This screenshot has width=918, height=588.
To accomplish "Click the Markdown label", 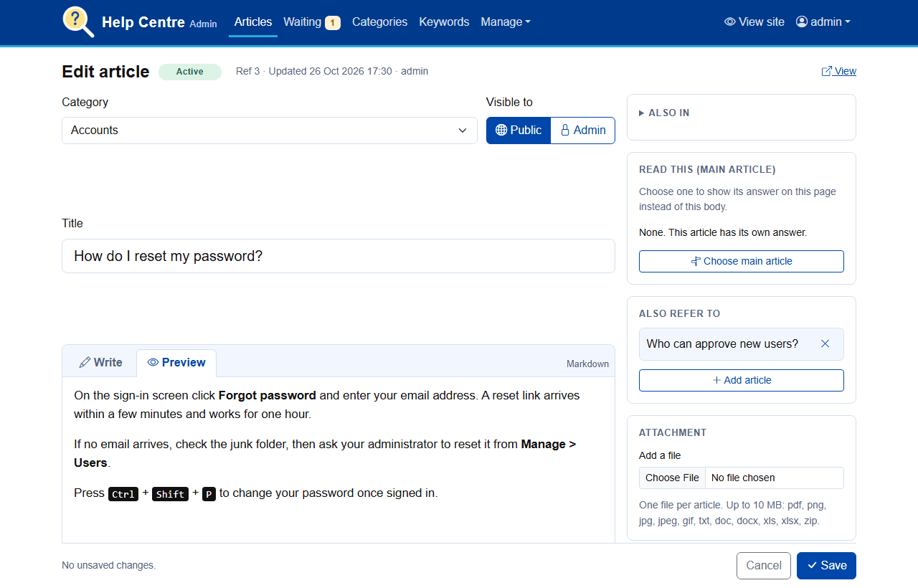I will tap(587, 364).
